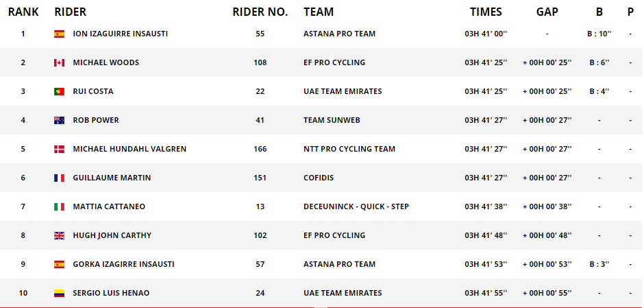This screenshot has height=308, width=644.
Task: Click the Colombian flag beside Sergio Luis Henao
Action: tap(59, 293)
